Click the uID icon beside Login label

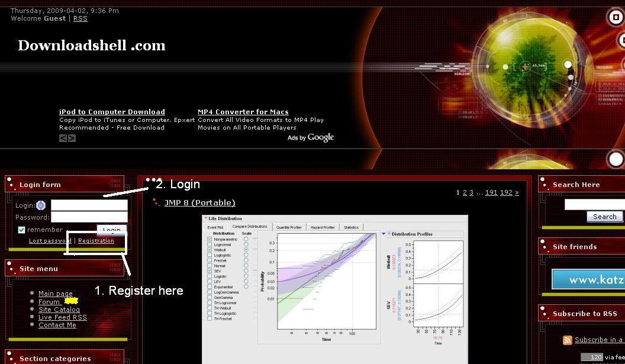point(41,205)
